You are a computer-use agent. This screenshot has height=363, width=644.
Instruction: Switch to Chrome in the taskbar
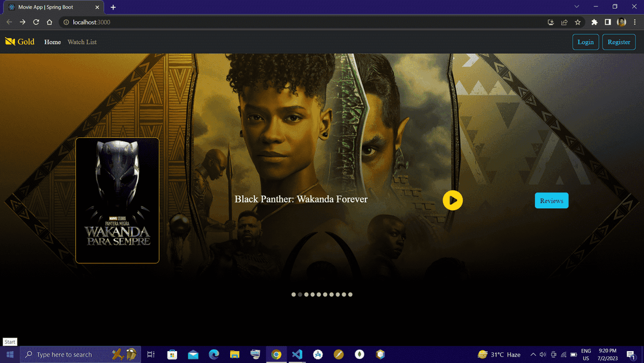tap(277, 355)
